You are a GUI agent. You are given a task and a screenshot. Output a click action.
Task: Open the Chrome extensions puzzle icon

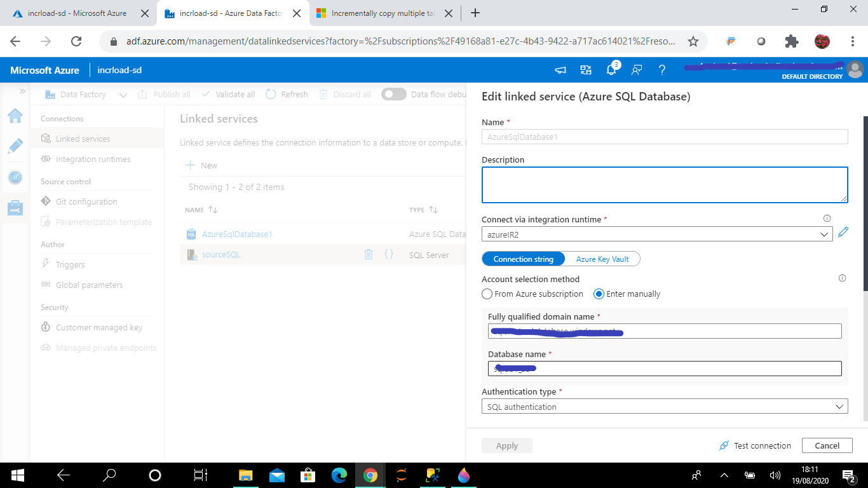click(792, 41)
